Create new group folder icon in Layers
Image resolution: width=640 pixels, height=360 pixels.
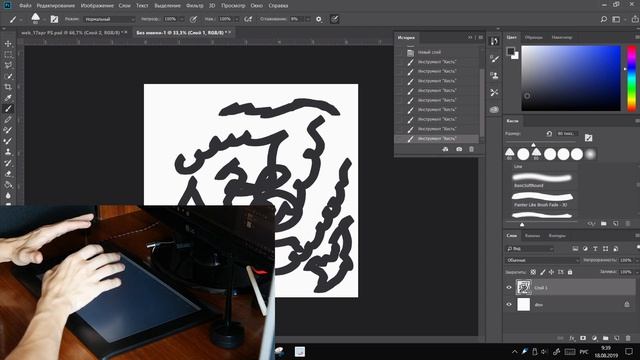point(605,338)
